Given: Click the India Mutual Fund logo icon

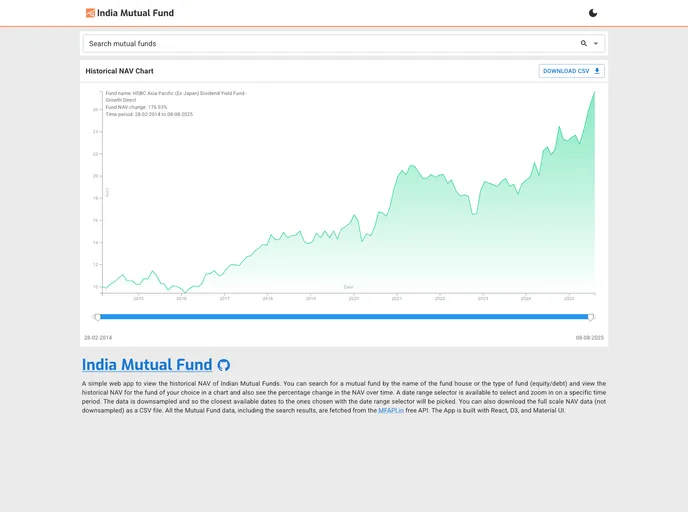Looking at the screenshot, I should pos(90,13).
